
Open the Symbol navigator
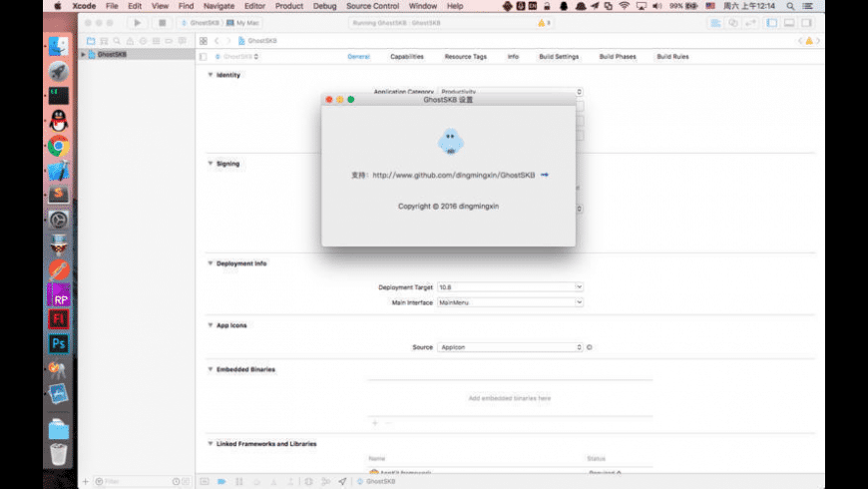(104, 41)
